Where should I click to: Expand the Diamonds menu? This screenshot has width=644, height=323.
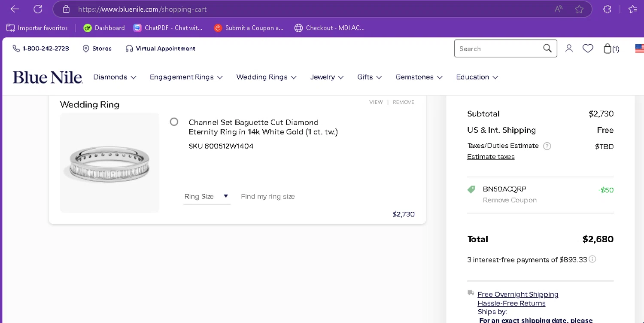[115, 77]
